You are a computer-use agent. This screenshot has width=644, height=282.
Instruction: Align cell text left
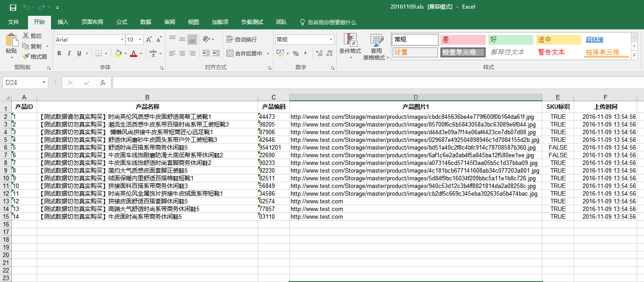[x=172, y=53]
